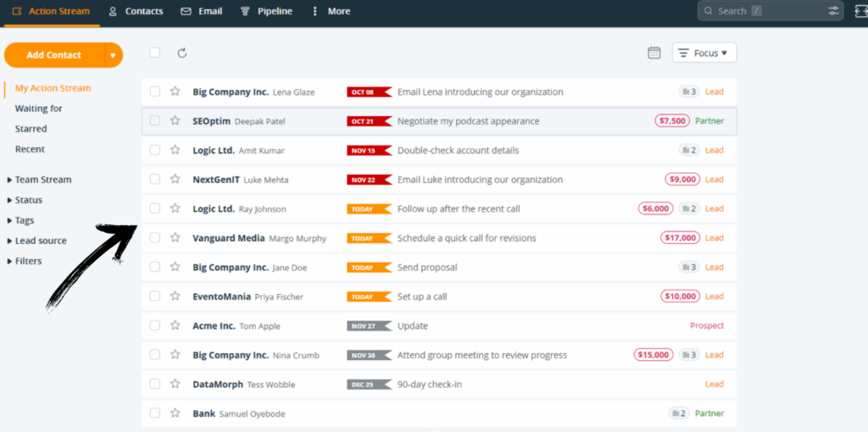Select the EventoMania row checkbox
Viewport: 868px width, 432px height.
(154, 296)
